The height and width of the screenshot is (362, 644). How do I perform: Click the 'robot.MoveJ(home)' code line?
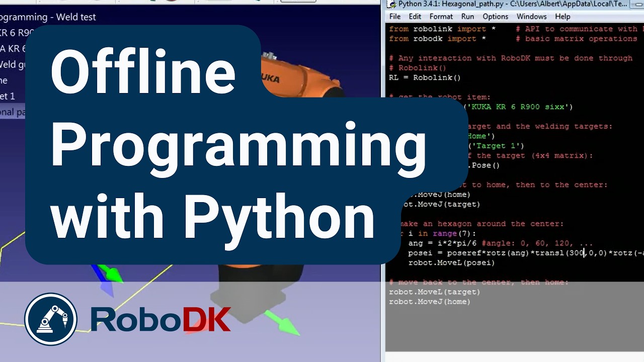pyautogui.click(x=430, y=302)
